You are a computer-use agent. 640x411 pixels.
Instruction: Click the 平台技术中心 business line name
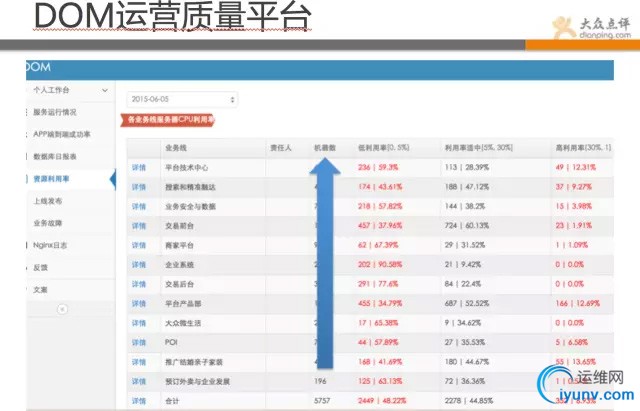pyautogui.click(x=187, y=167)
